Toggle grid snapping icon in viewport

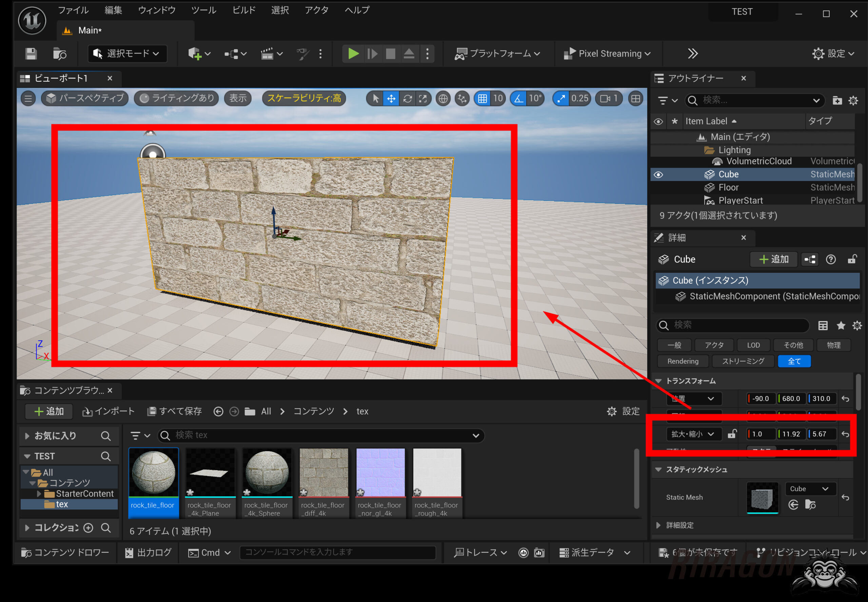coord(482,99)
